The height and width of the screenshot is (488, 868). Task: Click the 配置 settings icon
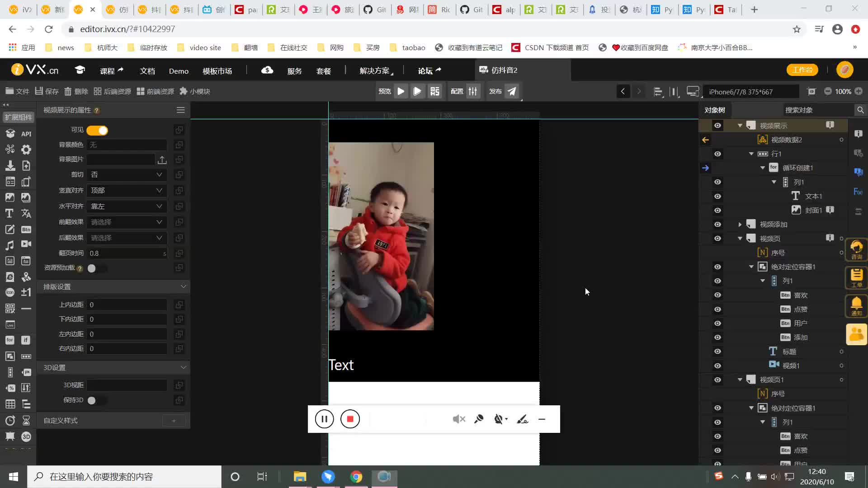coord(474,91)
